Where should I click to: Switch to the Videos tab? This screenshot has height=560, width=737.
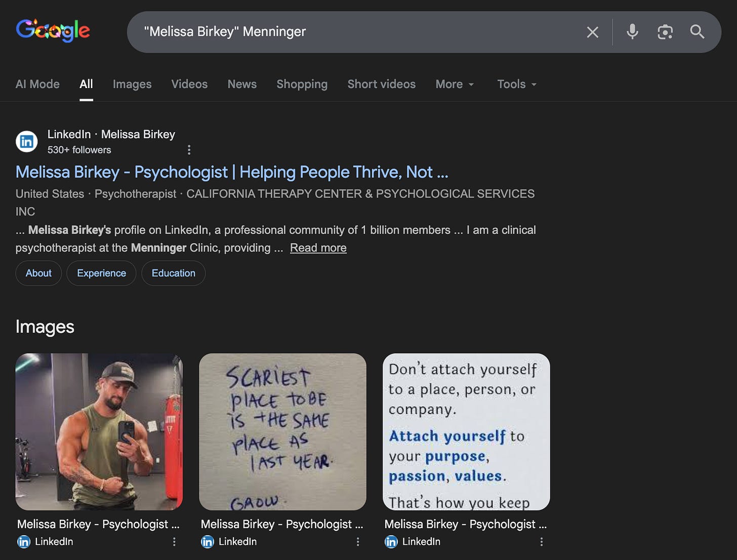coord(189,84)
